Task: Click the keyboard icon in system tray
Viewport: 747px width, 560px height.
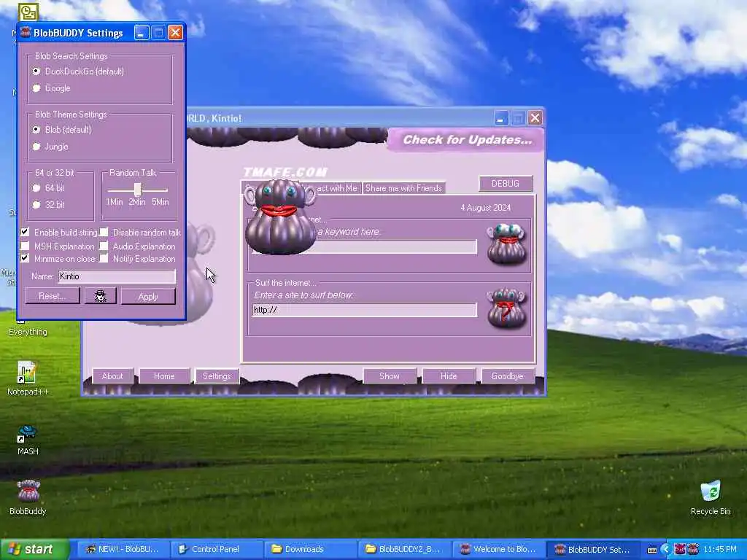Action: point(652,550)
